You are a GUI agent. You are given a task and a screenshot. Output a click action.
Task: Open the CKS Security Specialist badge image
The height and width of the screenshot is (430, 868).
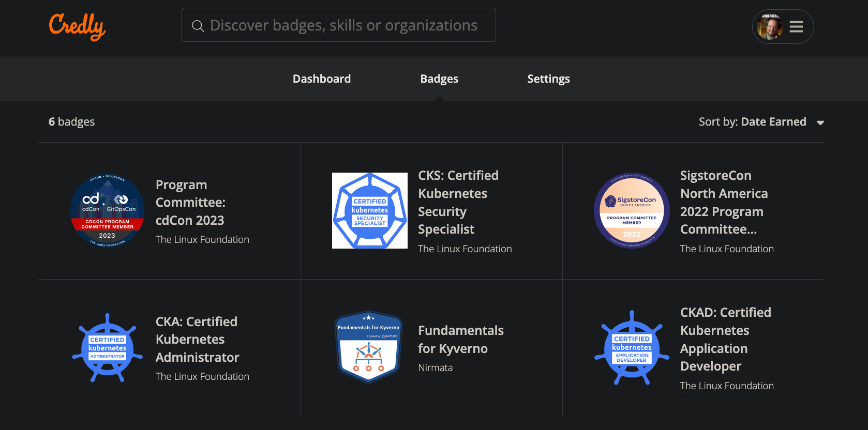coord(370,210)
